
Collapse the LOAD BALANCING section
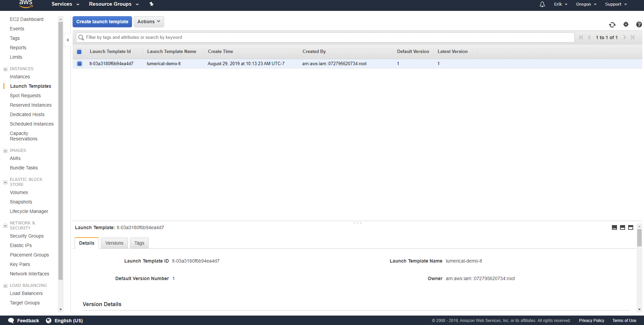[5, 286]
